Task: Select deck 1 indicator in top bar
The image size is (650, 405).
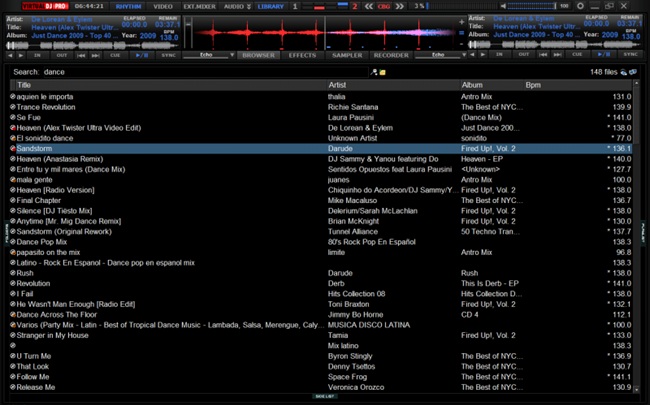Action: coord(295,6)
